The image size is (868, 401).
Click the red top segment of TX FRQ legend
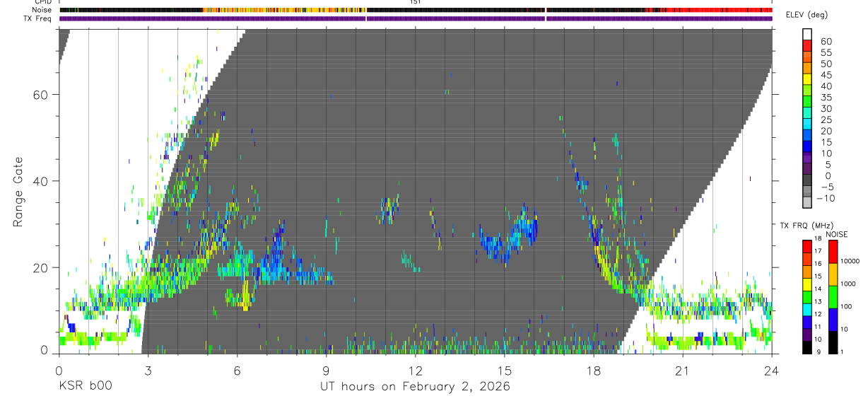807,246
